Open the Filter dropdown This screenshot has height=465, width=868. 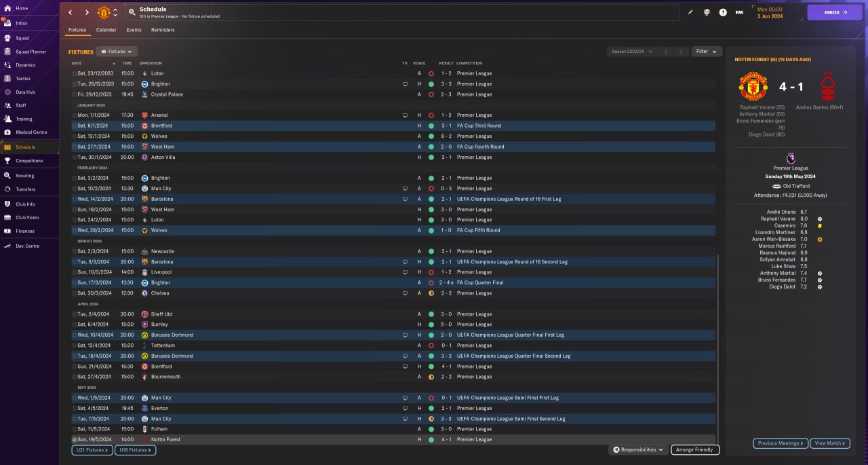click(706, 52)
